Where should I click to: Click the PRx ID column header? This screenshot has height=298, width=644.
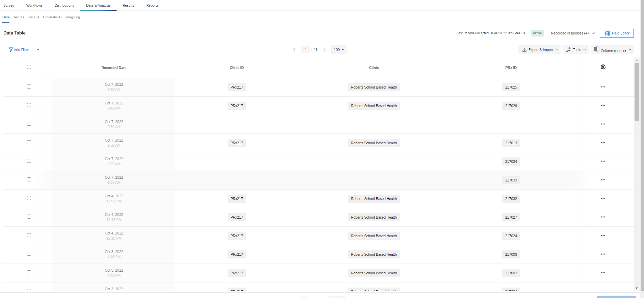point(511,68)
